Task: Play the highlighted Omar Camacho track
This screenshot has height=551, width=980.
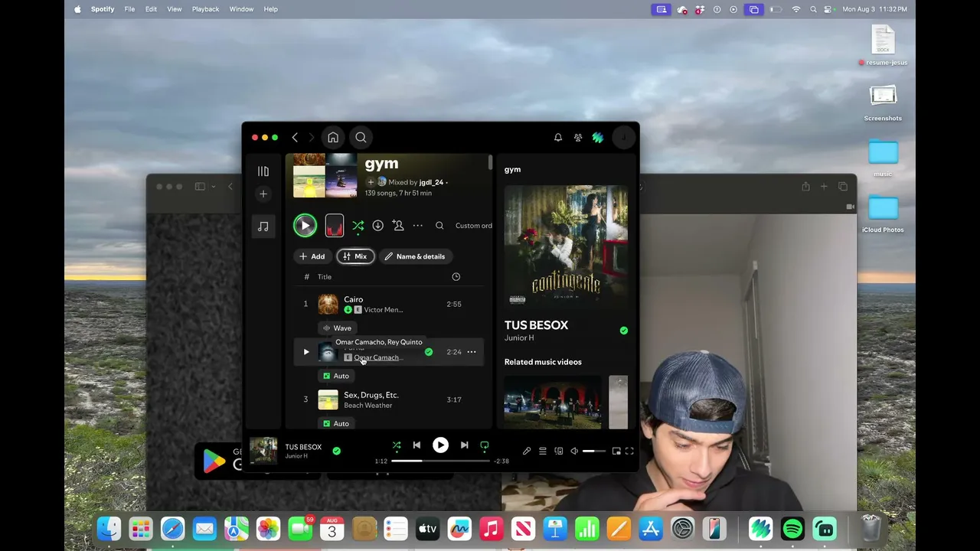Action: pyautogui.click(x=306, y=352)
